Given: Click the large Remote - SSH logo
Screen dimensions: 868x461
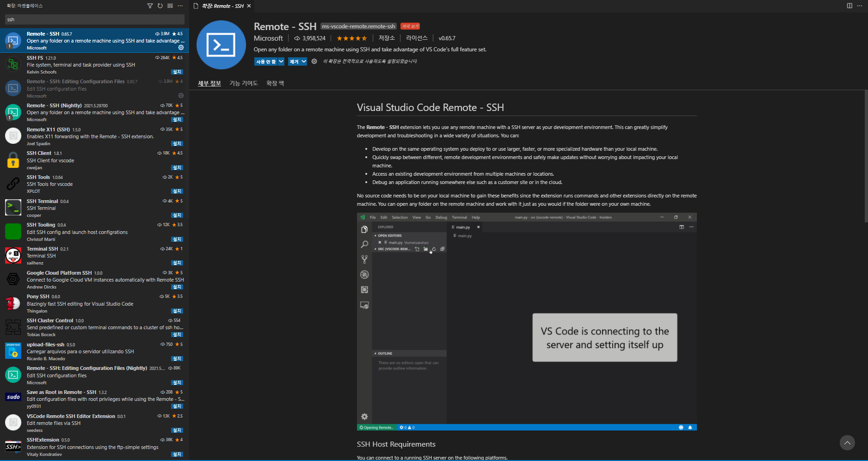Looking at the screenshot, I should pos(221,45).
